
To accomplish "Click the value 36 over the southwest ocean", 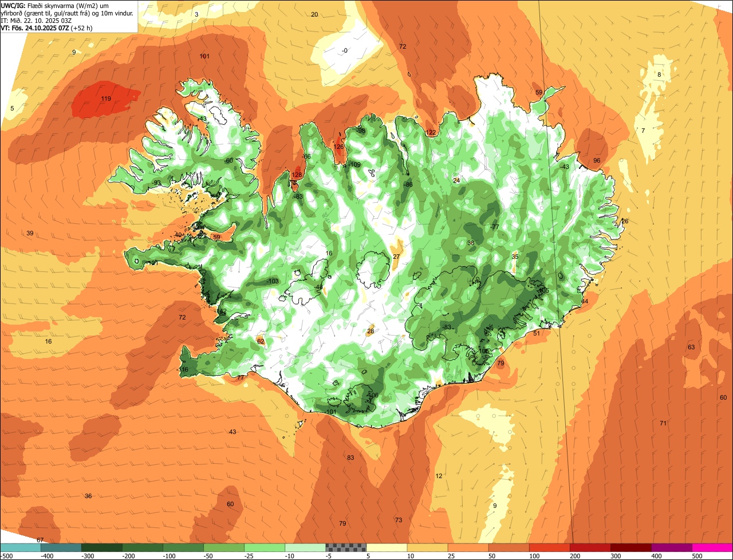I will tap(88, 496).
